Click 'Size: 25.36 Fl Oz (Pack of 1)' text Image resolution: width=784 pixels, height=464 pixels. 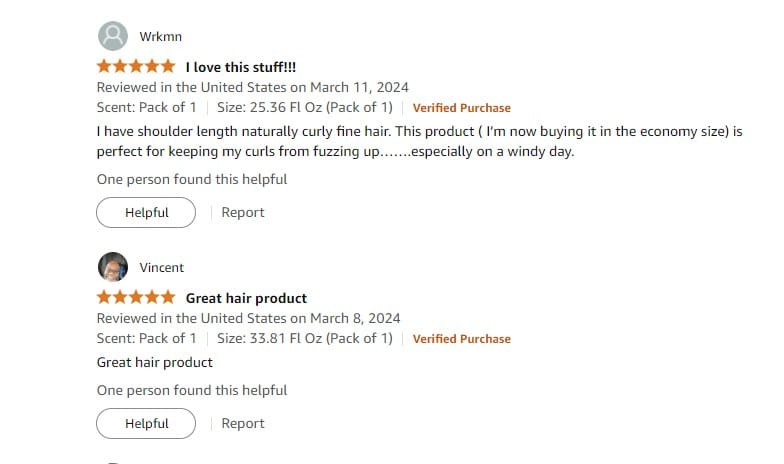pyautogui.click(x=305, y=108)
